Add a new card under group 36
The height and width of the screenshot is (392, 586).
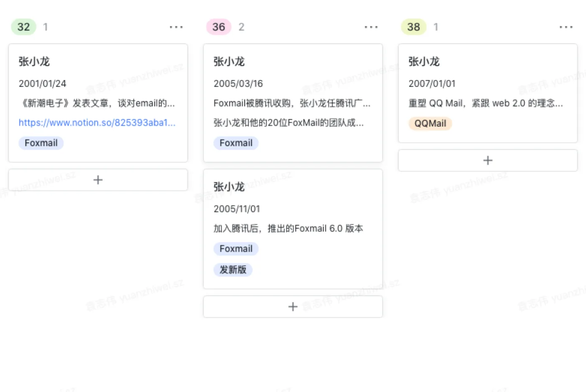(x=293, y=307)
